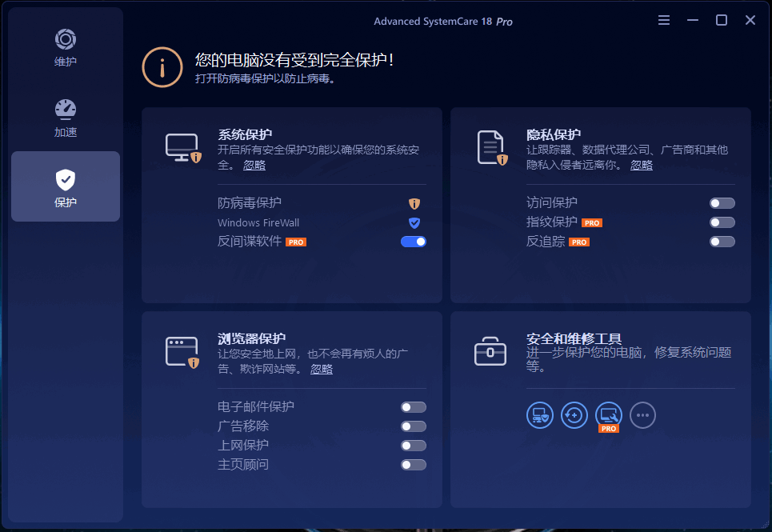Click the 打开防病毒保护以防止病毒 message
This screenshot has height=532, width=772.
pos(266,78)
